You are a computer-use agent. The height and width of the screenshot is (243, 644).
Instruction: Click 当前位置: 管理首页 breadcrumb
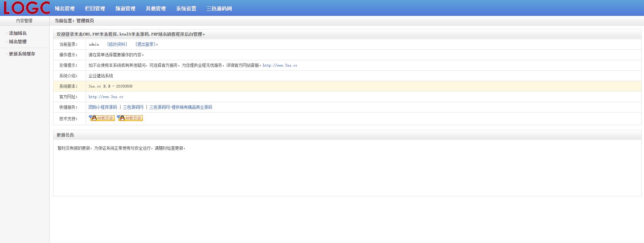tap(74, 21)
